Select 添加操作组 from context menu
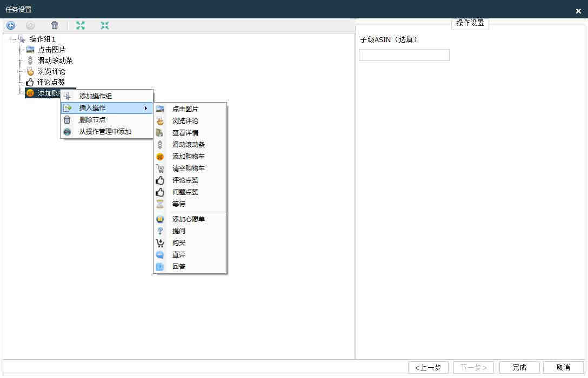588x378 pixels. click(96, 96)
